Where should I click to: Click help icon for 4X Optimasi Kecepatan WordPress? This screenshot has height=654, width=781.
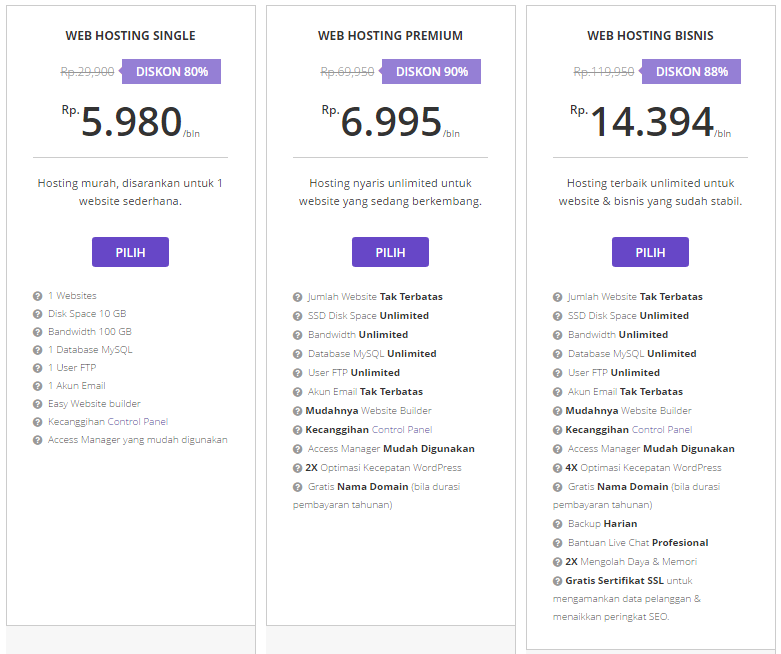pos(557,468)
